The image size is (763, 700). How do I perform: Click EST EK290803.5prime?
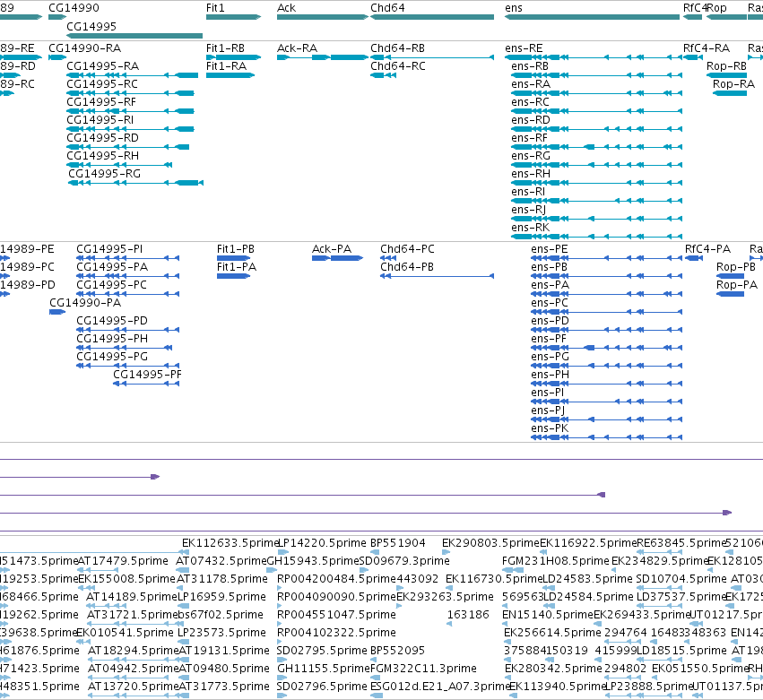pos(491,543)
